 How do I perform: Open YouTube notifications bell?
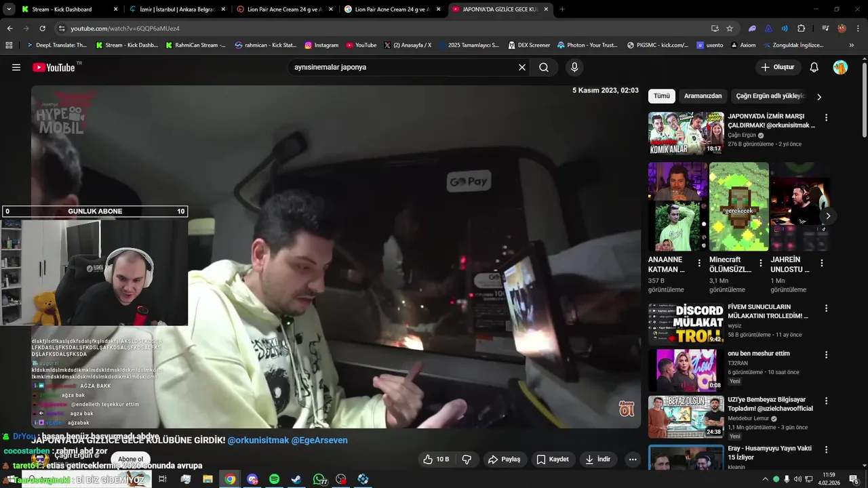pos(814,67)
